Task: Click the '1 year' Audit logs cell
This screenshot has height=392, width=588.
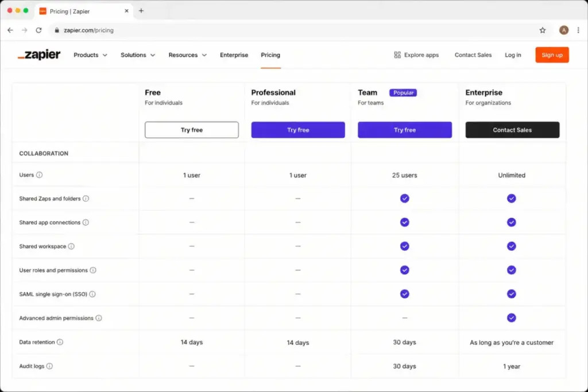Action: point(512,367)
